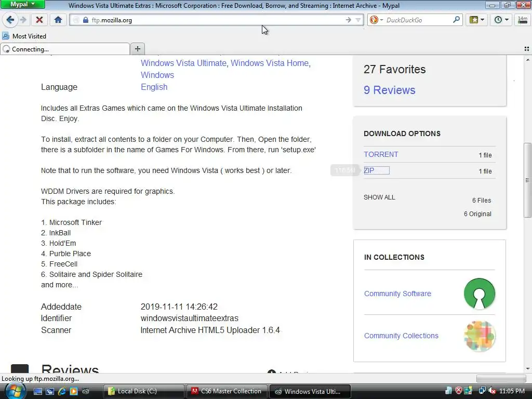Screen dimensions: 532x399
Task: Open the 9 Reviews link
Action: click(390, 90)
